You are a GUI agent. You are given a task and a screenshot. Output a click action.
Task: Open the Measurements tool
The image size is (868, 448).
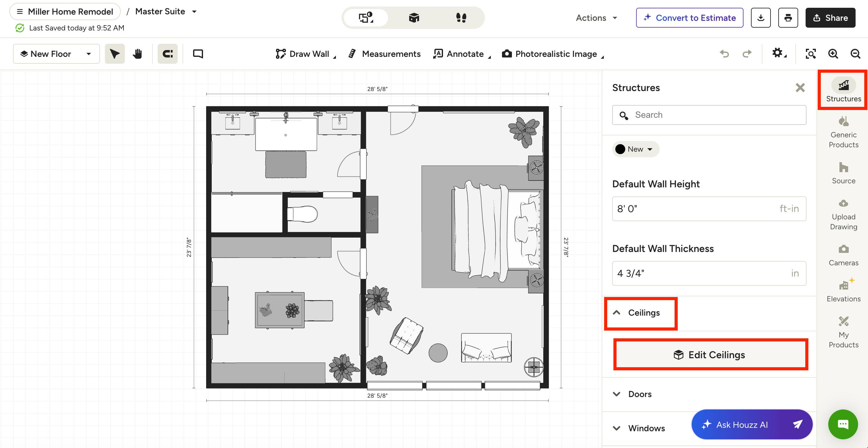point(384,54)
